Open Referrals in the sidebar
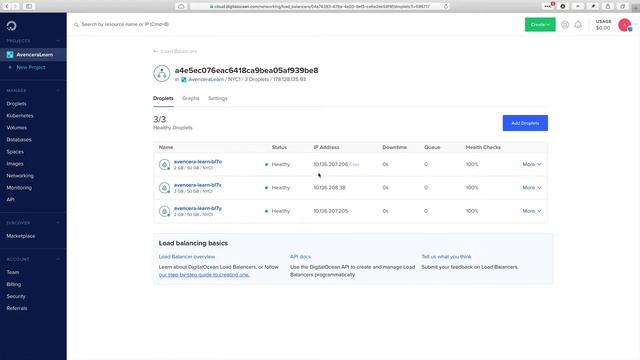The image size is (640, 360). click(17, 308)
